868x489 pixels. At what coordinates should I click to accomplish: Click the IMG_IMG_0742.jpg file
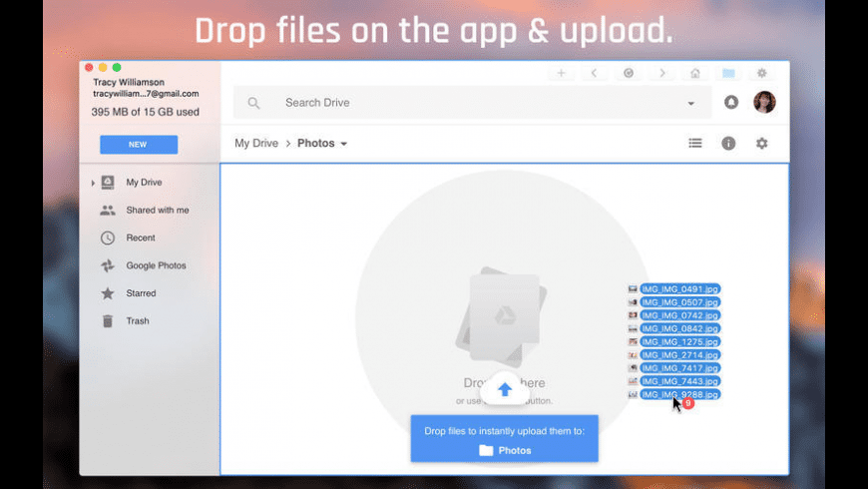click(679, 315)
